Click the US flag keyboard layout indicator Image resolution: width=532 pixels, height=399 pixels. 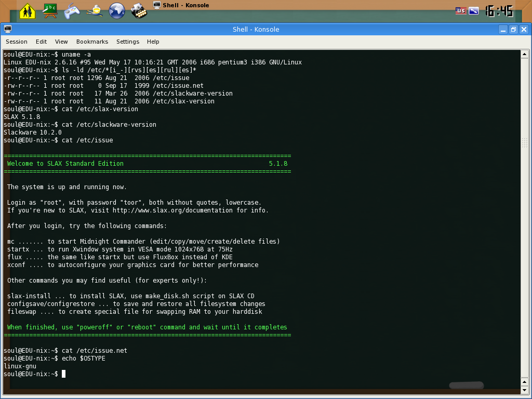(x=461, y=11)
